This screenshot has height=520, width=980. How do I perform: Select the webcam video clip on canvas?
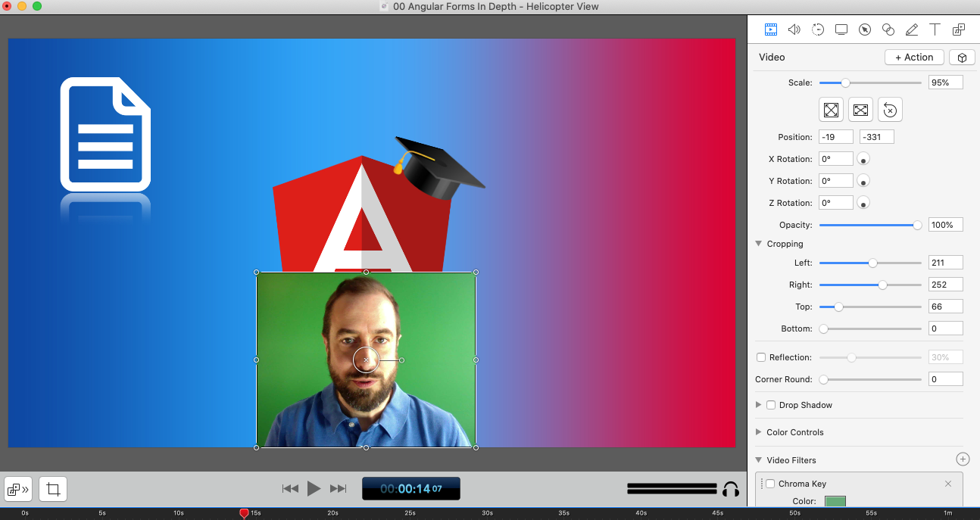[366, 360]
